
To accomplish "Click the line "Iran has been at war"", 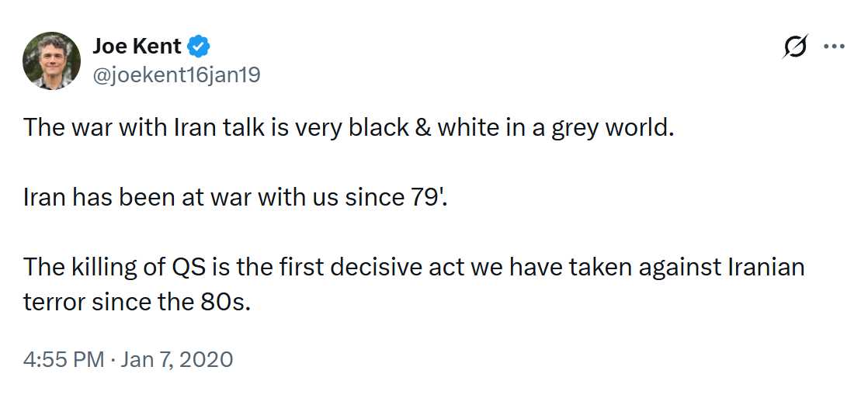I will pyautogui.click(x=236, y=197).
